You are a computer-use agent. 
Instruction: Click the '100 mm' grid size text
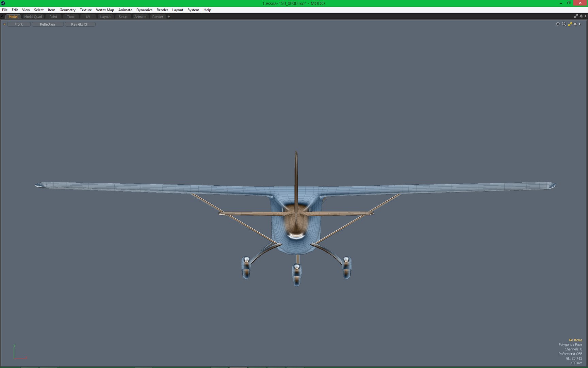point(576,363)
